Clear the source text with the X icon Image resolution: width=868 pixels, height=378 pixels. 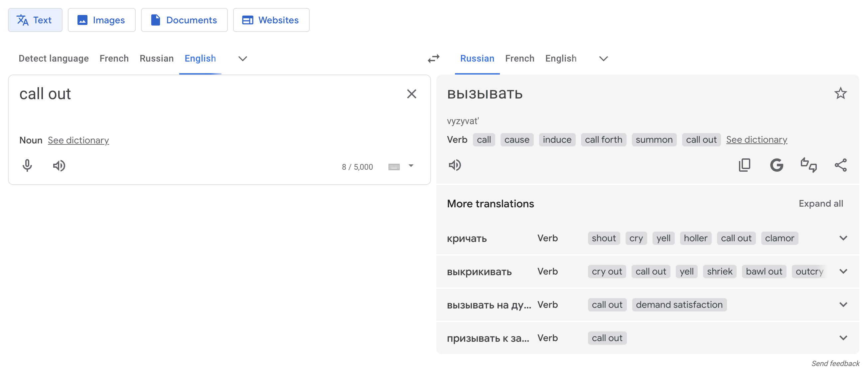(x=411, y=94)
